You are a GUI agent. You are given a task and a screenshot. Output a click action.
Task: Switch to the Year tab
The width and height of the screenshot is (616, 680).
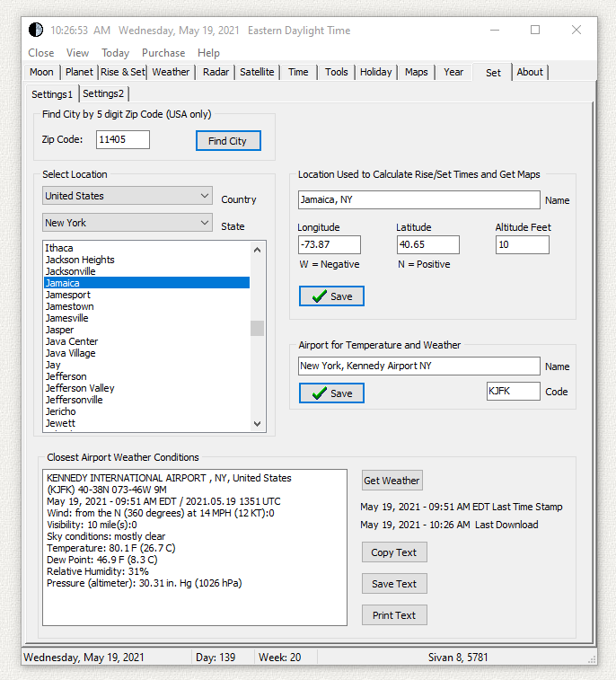[453, 72]
